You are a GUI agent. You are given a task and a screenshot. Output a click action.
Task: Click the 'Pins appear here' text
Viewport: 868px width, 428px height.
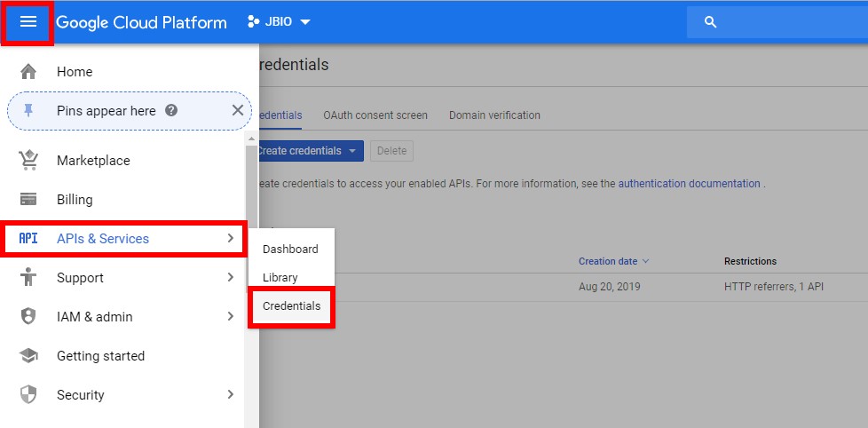coord(107,111)
